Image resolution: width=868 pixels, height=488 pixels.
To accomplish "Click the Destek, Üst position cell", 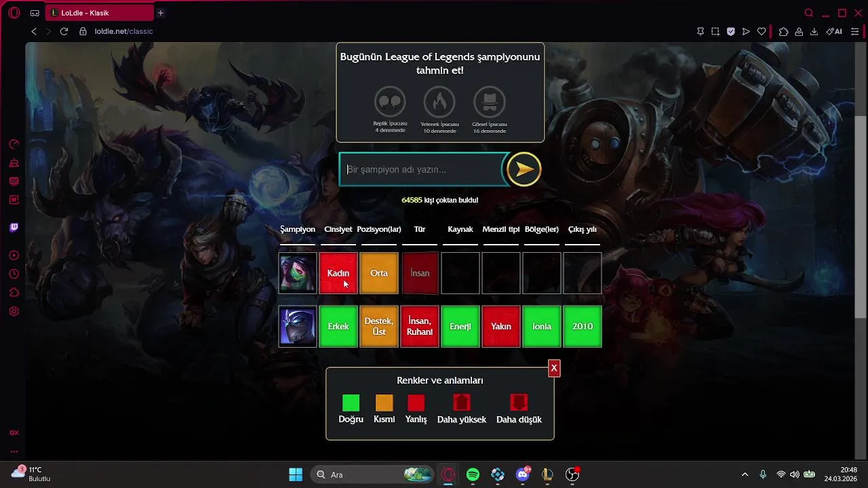I will (x=379, y=327).
